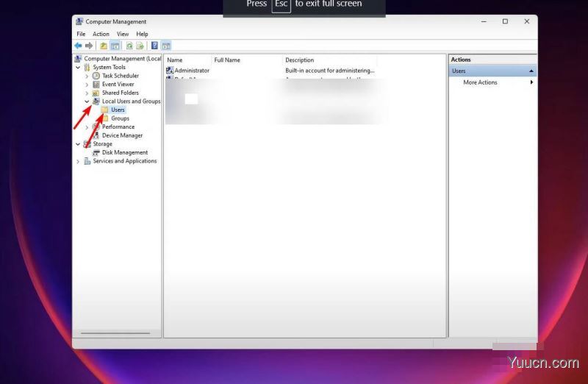Toggle Show/Hide Console Tree toolbar icon

115,46
